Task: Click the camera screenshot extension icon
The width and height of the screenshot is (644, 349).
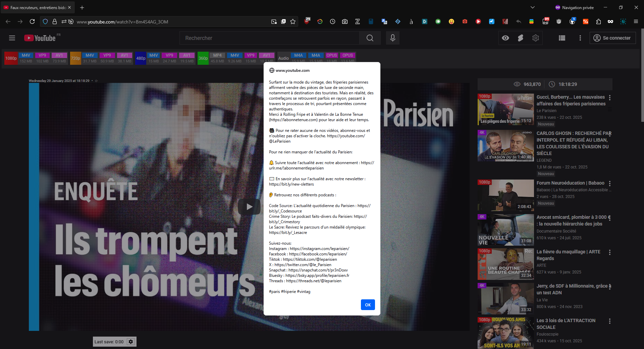Action: click(344, 21)
